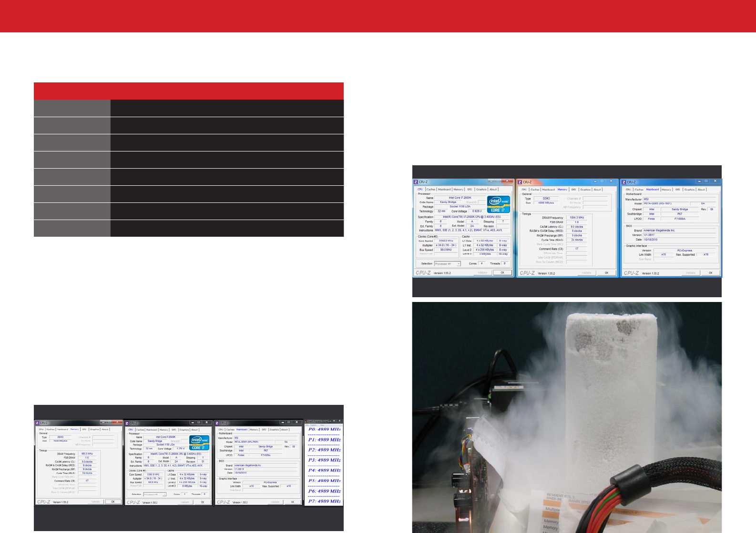The height and width of the screenshot is (533, 756).
Task: Click OK in the BIOS V1.0B17 mainboard window
Action: [710, 273]
